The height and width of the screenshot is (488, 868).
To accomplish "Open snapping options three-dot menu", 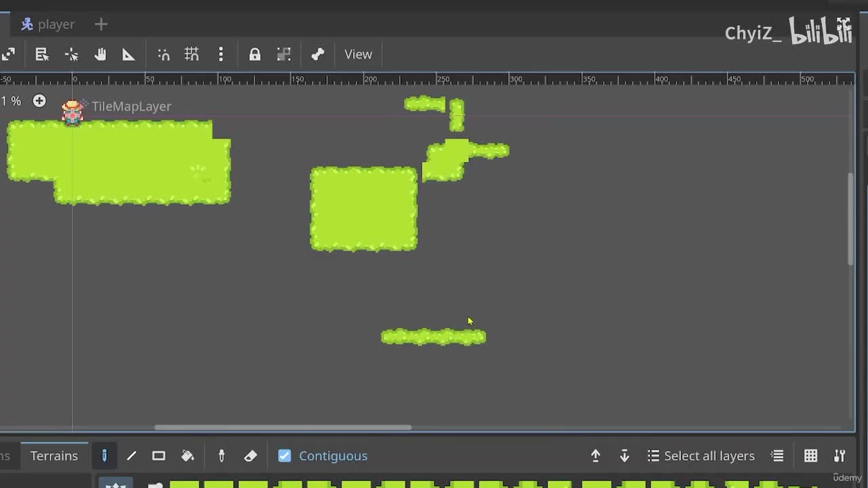I will [x=221, y=54].
